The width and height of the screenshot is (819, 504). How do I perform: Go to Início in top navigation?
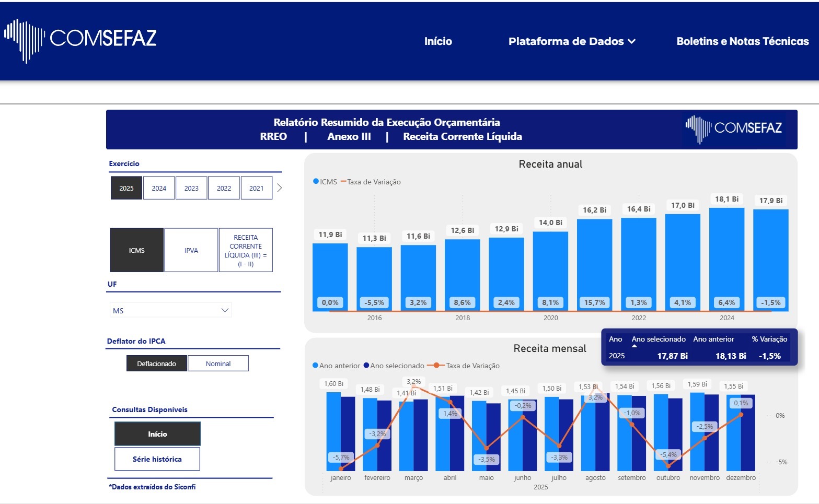click(x=438, y=41)
